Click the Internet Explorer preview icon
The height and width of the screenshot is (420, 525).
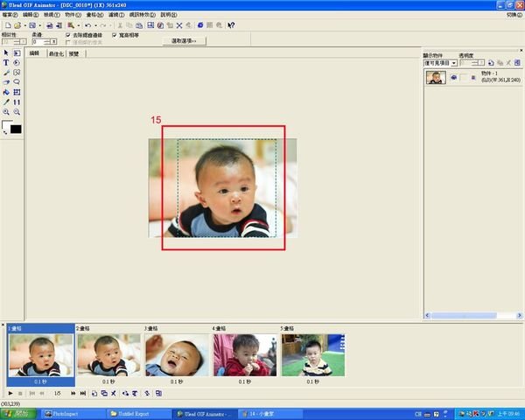pos(200,25)
